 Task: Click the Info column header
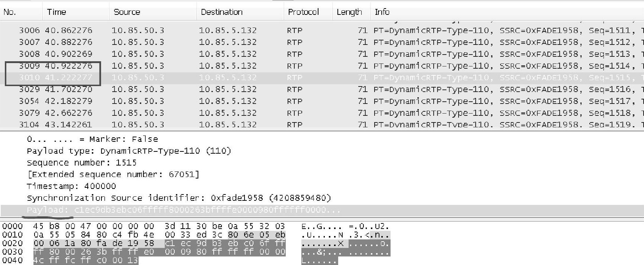pos(507,12)
